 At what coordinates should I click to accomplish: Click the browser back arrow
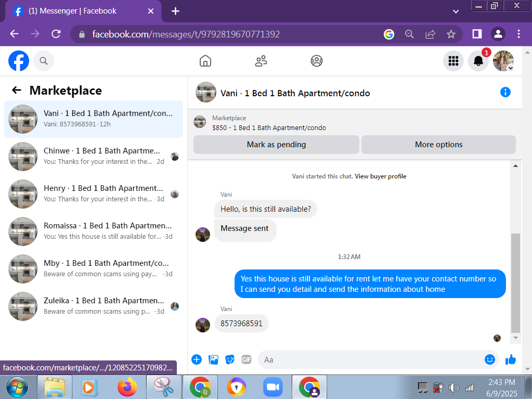14,34
